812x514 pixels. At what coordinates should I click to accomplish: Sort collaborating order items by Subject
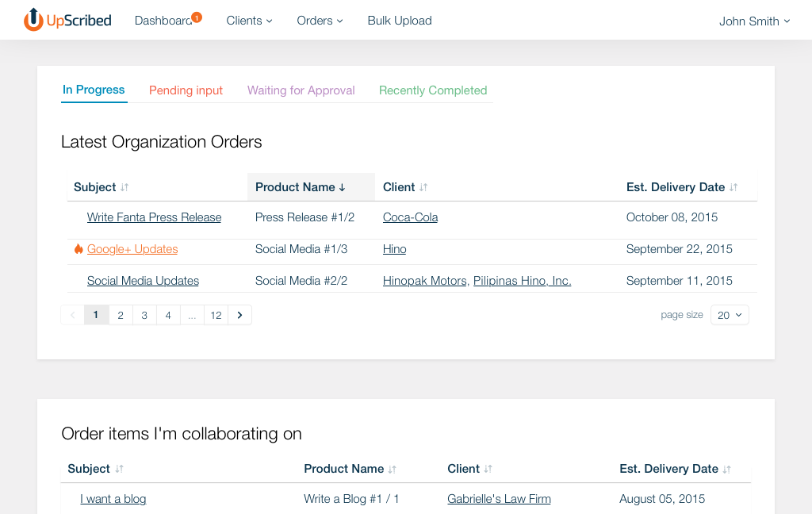[x=119, y=469]
